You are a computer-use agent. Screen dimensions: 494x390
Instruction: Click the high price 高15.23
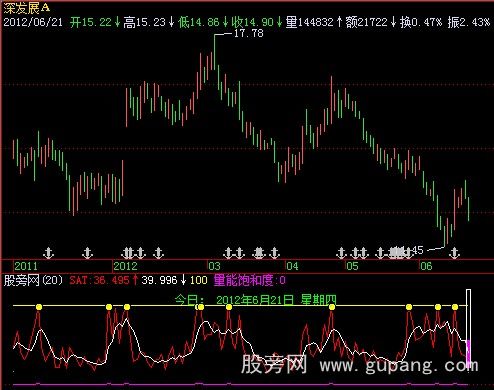(x=144, y=22)
